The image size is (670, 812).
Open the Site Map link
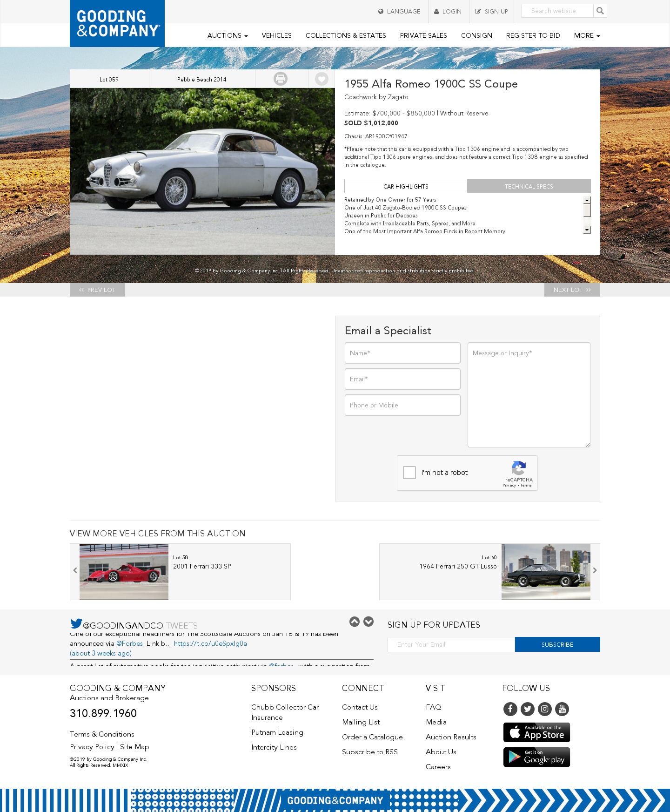point(134,747)
